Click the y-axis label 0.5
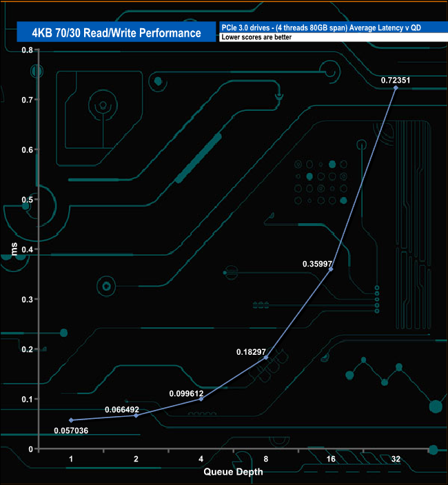Viewport: 448px width, 485px height. pyautogui.click(x=28, y=200)
